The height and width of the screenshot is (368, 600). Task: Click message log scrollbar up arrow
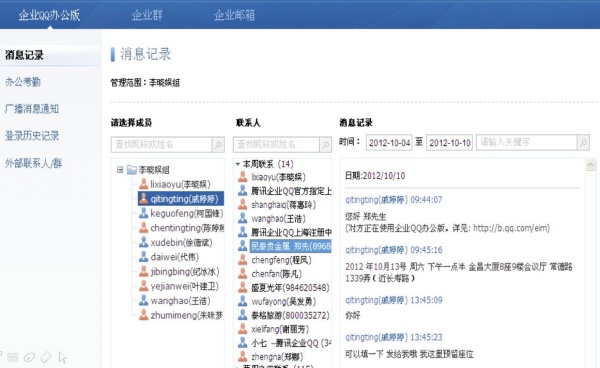(x=590, y=165)
